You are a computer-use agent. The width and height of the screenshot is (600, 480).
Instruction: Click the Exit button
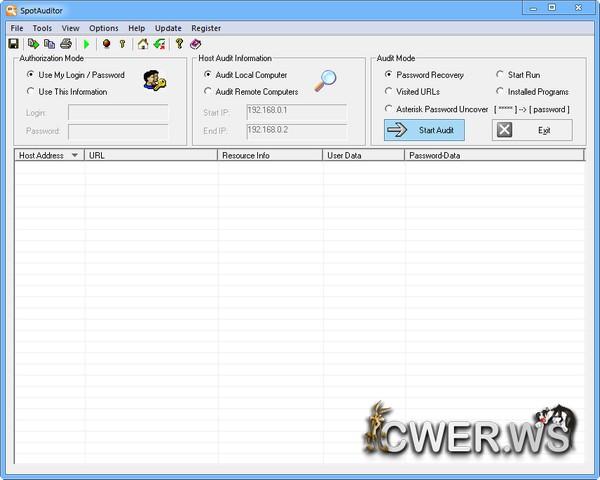532,130
